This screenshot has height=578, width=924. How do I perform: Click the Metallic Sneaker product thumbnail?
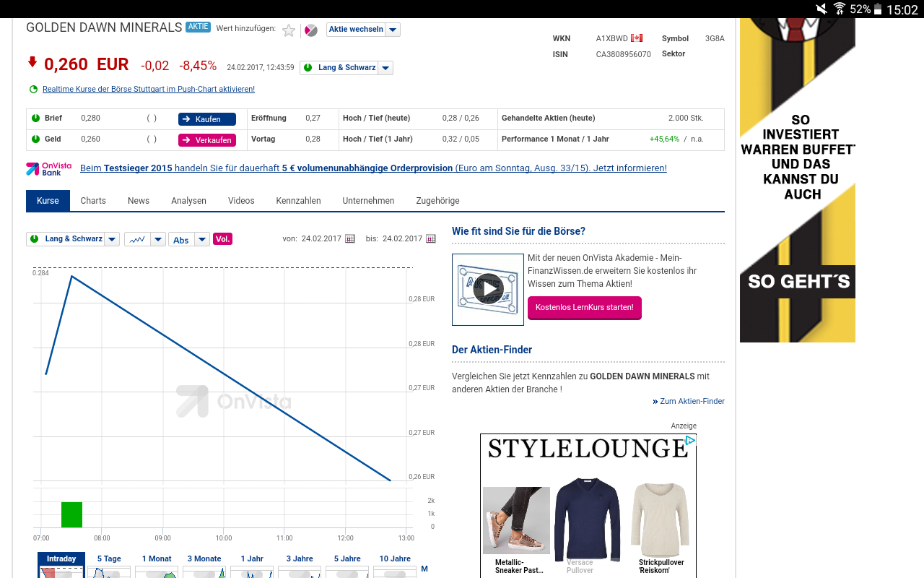516,520
